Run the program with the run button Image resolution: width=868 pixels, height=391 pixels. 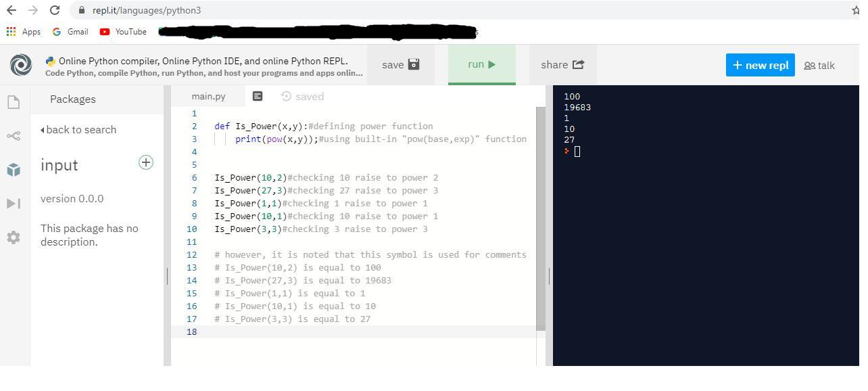tap(482, 65)
